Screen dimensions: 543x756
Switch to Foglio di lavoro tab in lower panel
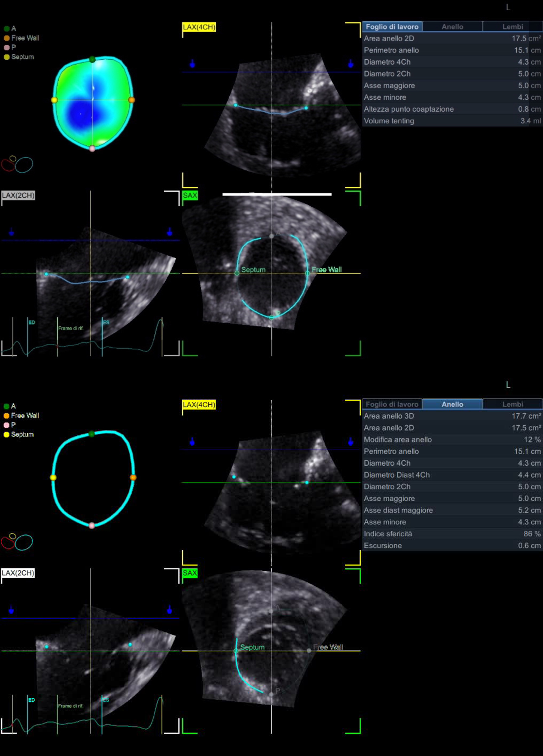coord(392,404)
